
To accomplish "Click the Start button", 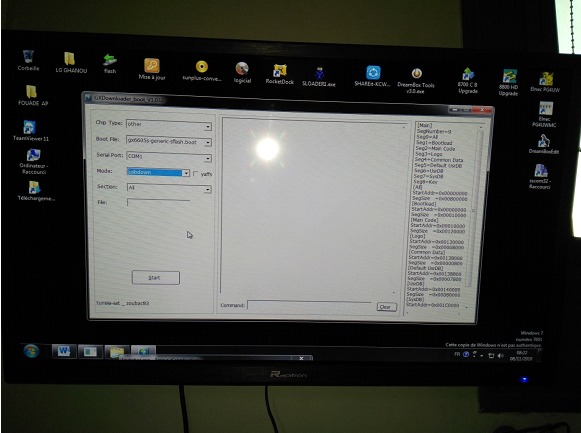I will click(156, 277).
